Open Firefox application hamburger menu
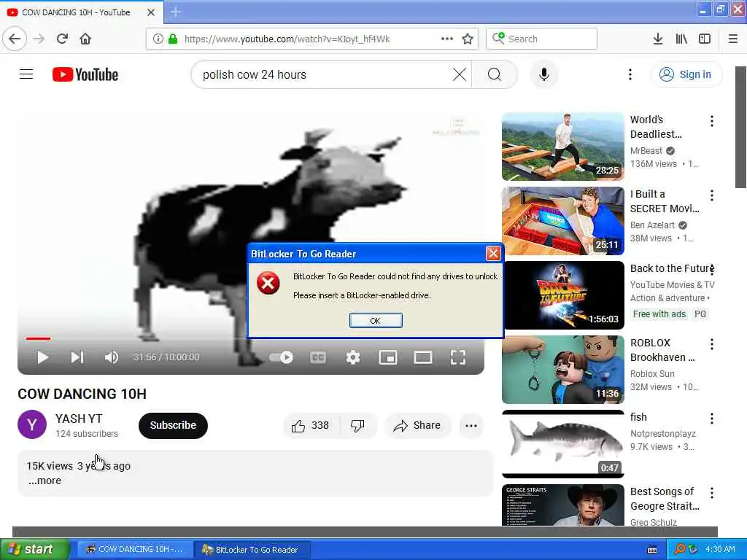 732,39
